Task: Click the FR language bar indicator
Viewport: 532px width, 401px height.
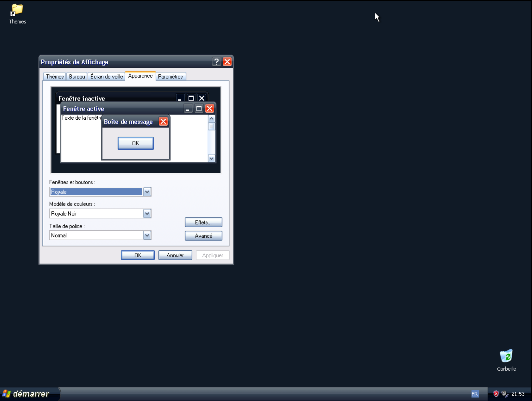Action: click(x=474, y=394)
